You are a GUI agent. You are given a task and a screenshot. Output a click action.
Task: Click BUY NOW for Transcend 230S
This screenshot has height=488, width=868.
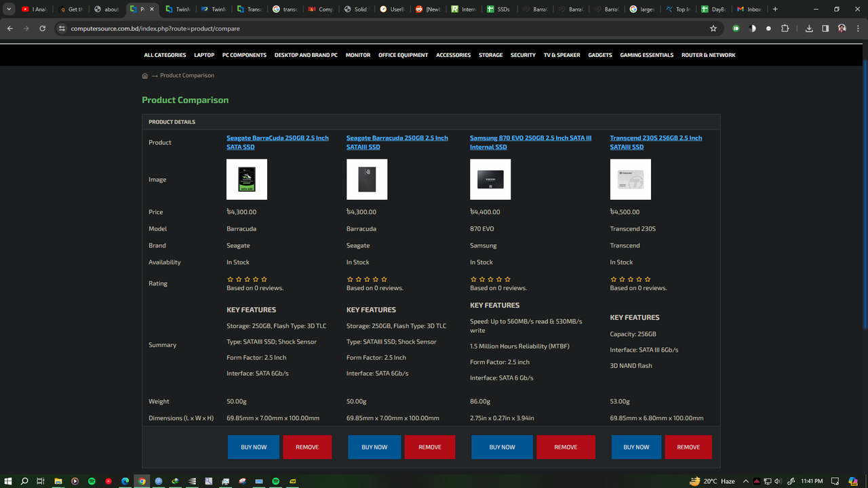coord(636,447)
